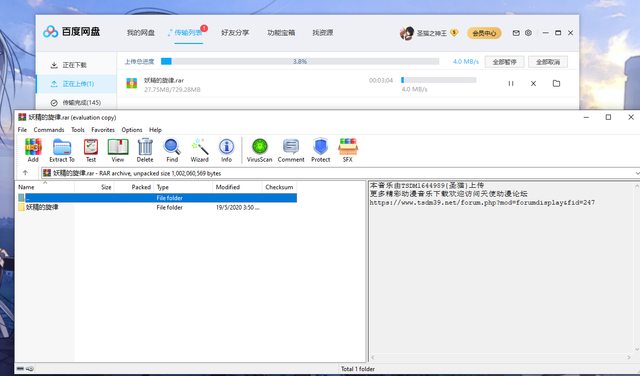Open Baidu Netdisk settings gear icon

click(x=528, y=33)
